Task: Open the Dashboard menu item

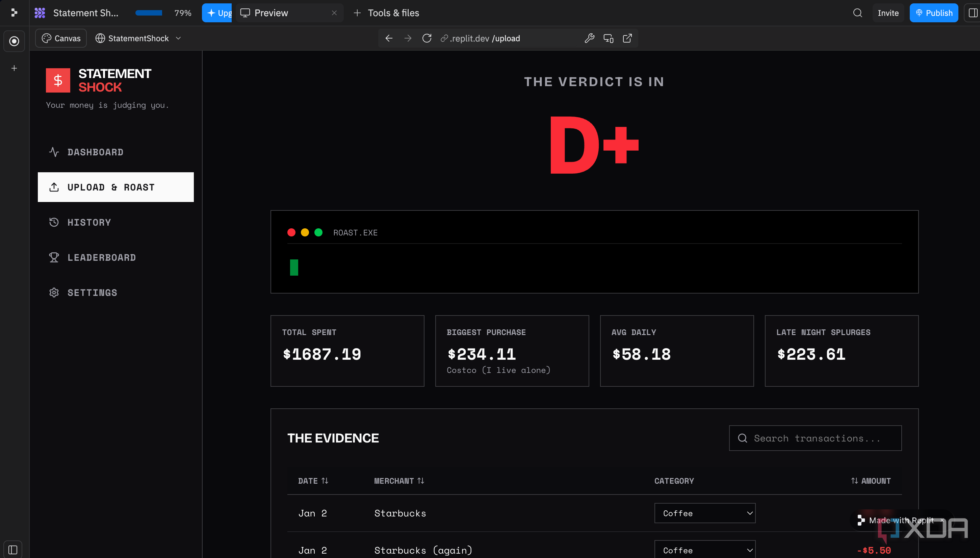Action: (x=116, y=152)
